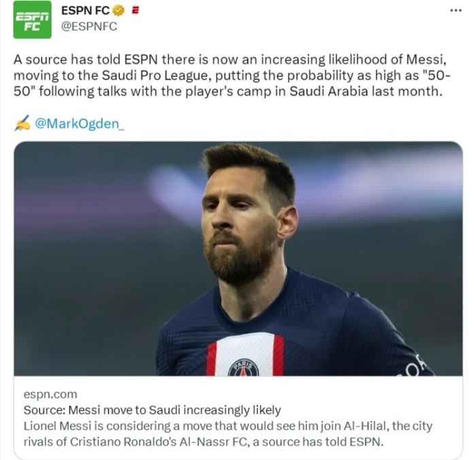Open the three-dot more options menu
The image size is (476, 460).
456,10
